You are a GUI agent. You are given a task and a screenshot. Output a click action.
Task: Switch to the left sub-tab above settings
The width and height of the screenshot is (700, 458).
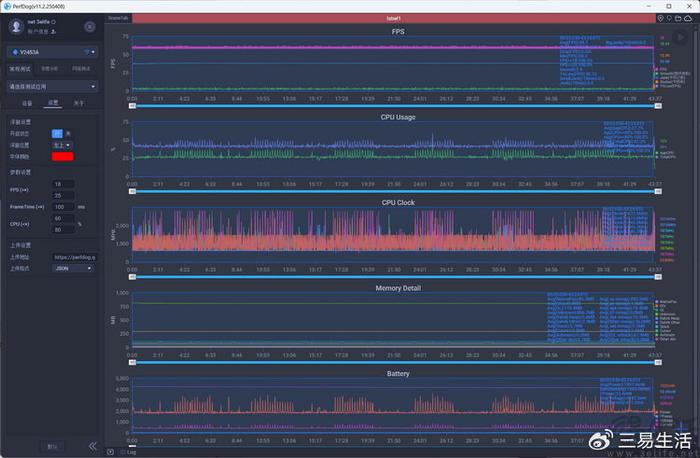click(27, 103)
